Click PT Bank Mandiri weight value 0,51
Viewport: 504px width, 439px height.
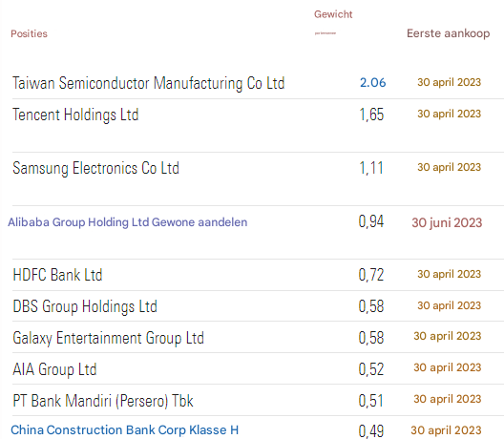pos(371,401)
